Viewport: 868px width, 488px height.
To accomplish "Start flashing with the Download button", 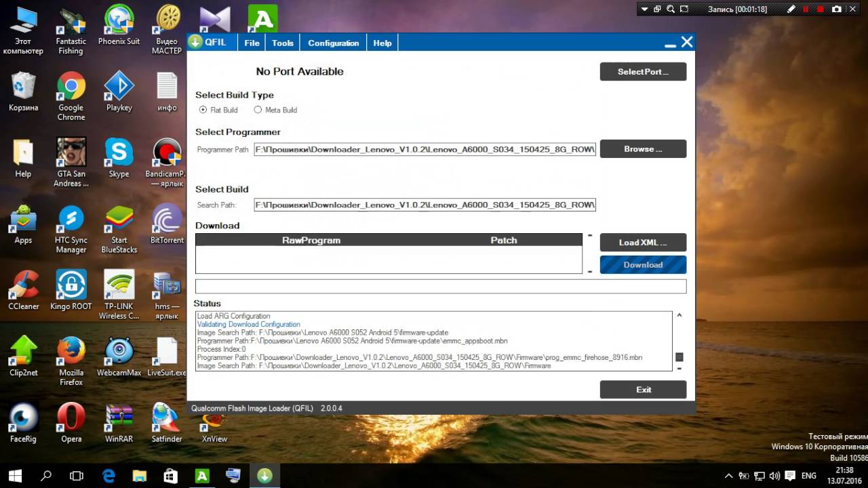I will [x=643, y=264].
